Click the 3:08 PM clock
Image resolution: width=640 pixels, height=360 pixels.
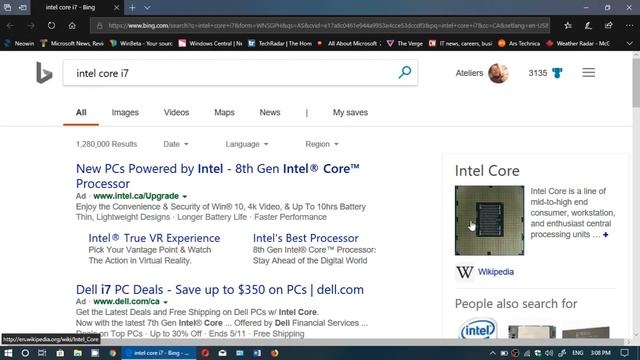[600, 353]
